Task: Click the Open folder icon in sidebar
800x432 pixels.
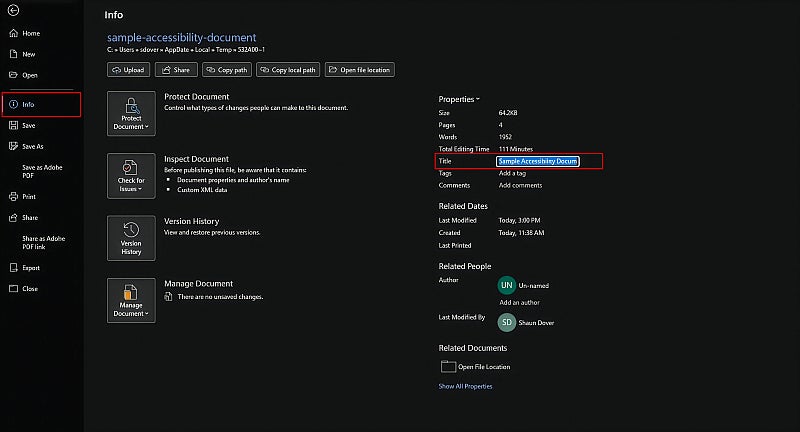Action: click(x=13, y=75)
